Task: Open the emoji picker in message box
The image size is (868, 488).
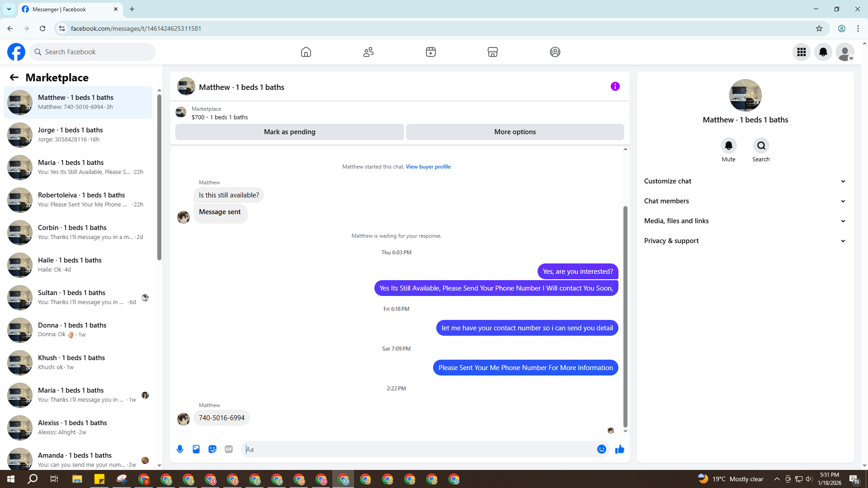Action: point(601,449)
